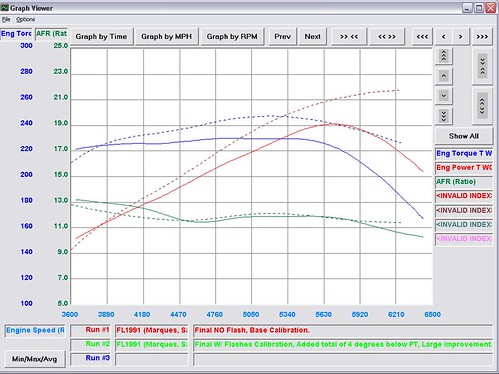Click the Show All button
This screenshot has width=499, height=374.
click(x=464, y=136)
